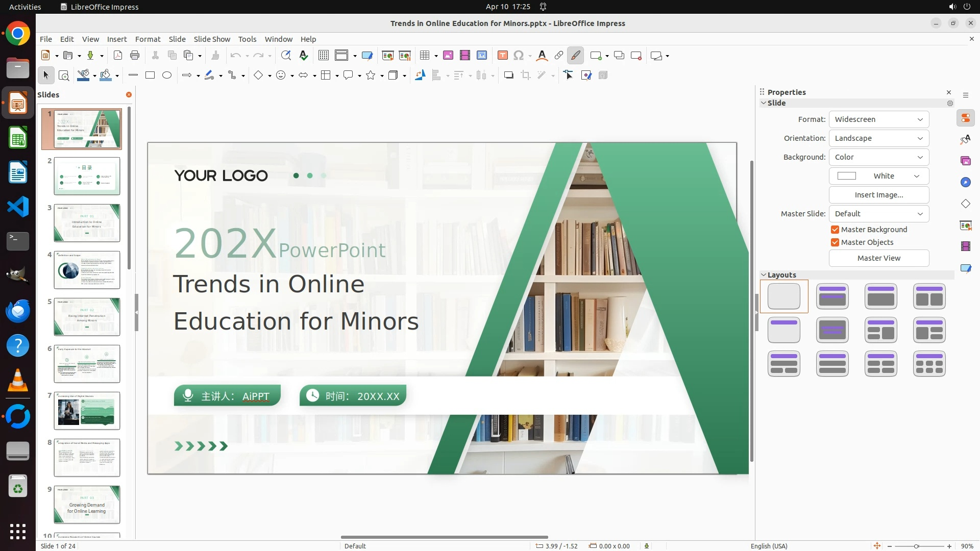Open the Format dropdown showing Widescreen

click(x=878, y=119)
